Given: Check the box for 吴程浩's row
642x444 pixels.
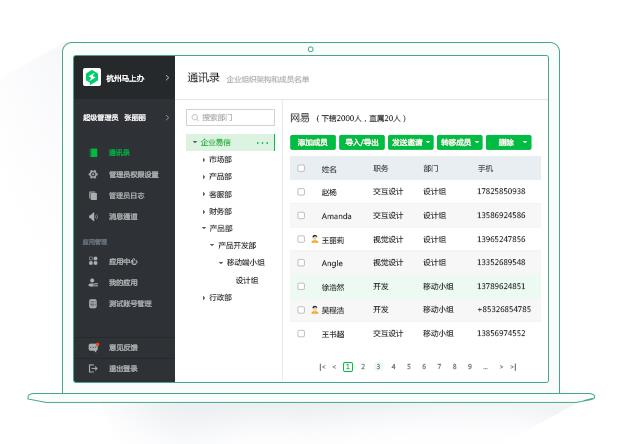Looking at the screenshot, I should coord(301,310).
